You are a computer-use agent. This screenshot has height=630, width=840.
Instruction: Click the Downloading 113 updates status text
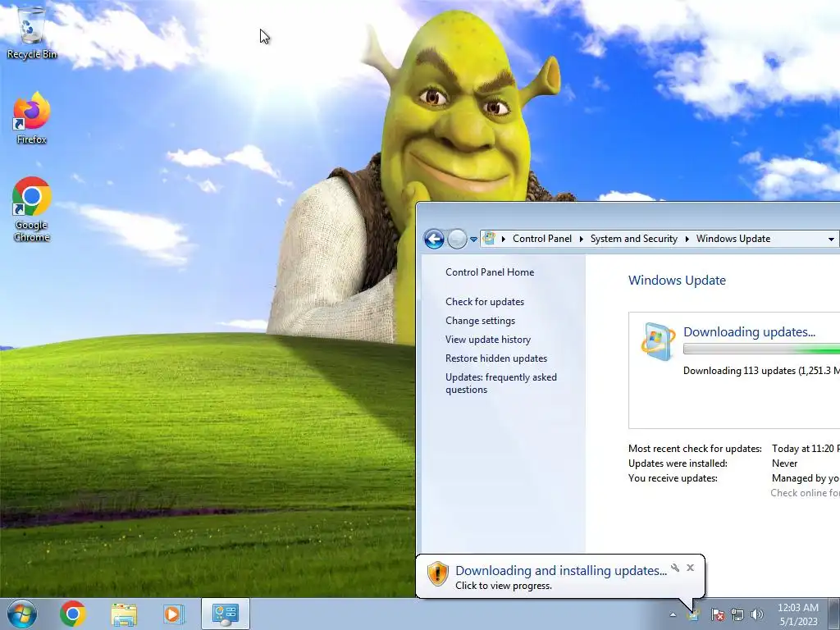(761, 371)
